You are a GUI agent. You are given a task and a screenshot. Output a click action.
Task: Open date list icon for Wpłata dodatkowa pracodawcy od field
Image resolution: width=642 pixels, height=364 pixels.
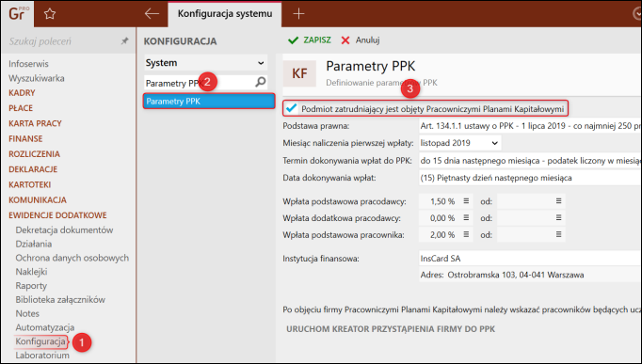tap(558, 217)
